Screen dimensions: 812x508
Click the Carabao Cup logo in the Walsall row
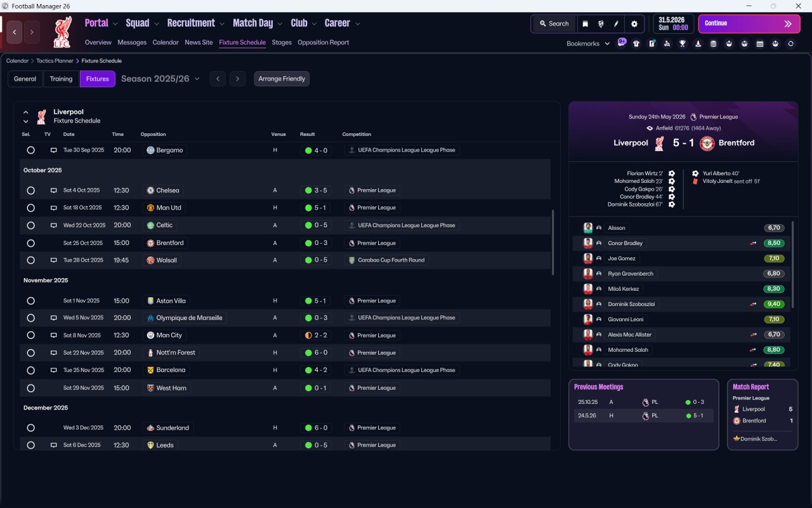352,260
